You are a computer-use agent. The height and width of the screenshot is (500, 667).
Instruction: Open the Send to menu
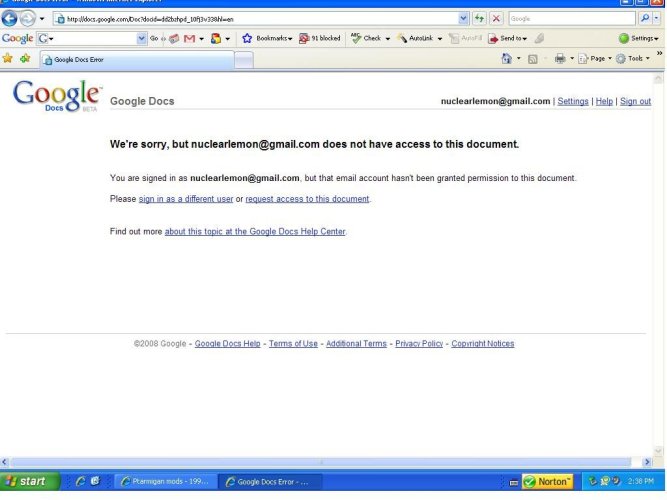[x=507, y=38]
